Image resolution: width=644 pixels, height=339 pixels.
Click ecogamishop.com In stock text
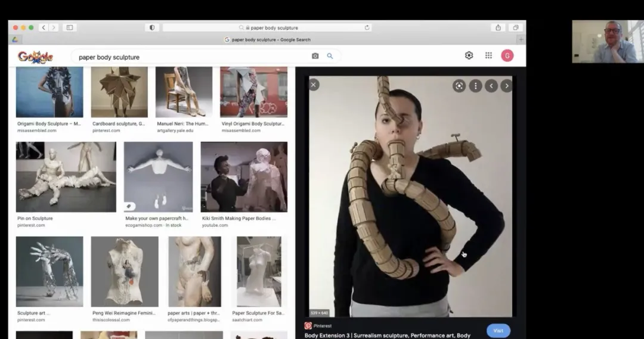[x=153, y=225]
